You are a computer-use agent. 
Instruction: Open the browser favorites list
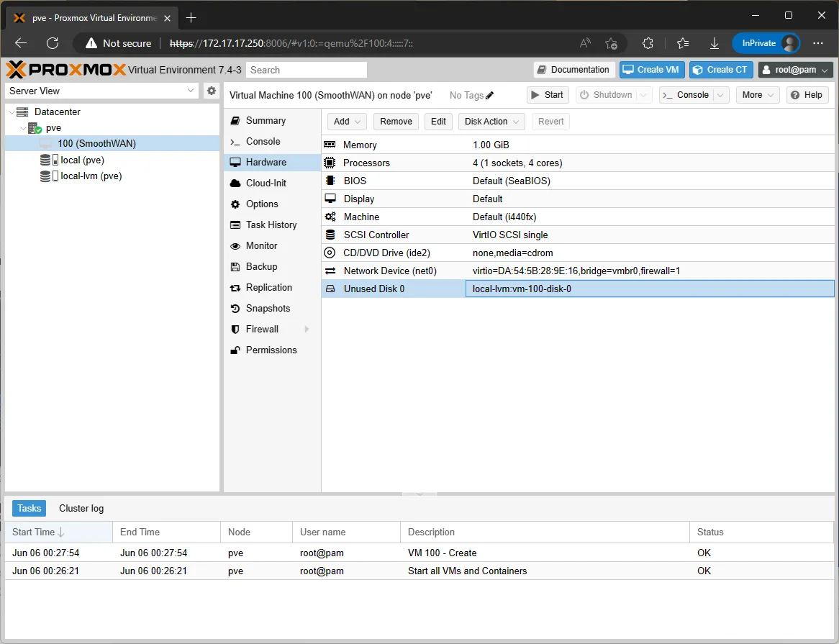(x=683, y=43)
